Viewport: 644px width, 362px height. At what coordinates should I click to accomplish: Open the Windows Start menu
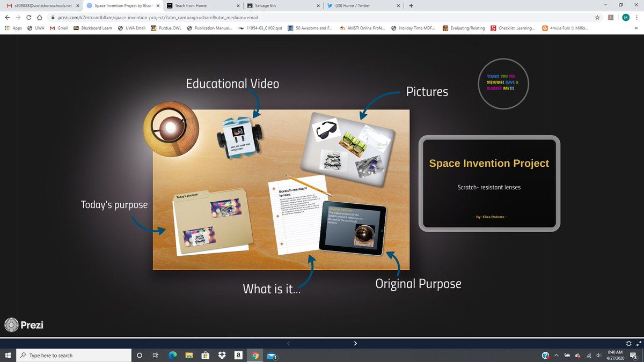(7, 355)
